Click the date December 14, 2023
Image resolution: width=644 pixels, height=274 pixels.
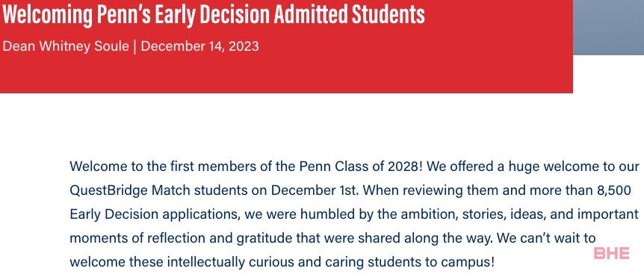click(199, 46)
